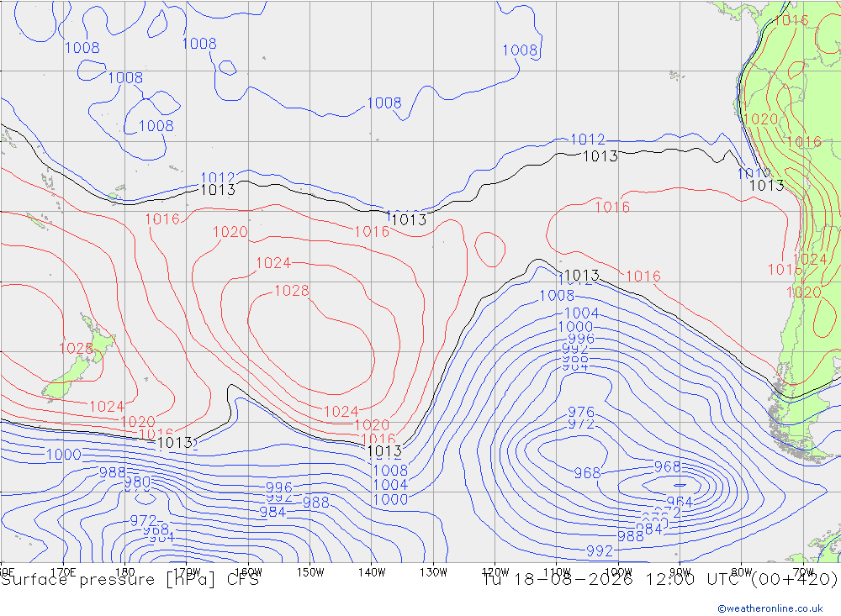
Task: Select the 170W longitude label
Action: pos(187,572)
